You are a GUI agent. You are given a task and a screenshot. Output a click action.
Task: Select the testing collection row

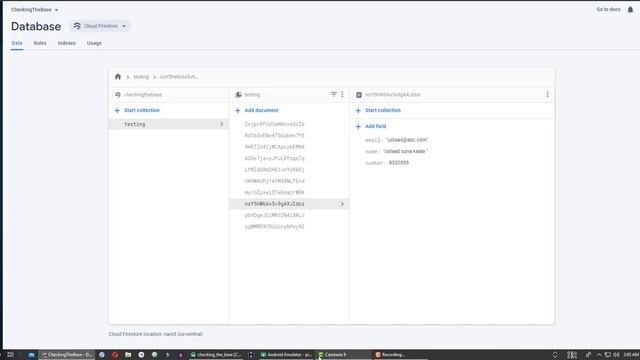pyautogui.click(x=169, y=124)
